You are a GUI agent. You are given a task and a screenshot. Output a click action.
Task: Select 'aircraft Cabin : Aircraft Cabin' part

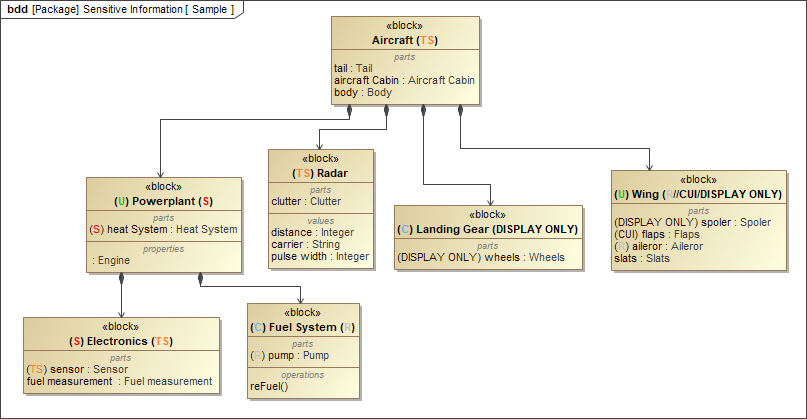(x=405, y=80)
